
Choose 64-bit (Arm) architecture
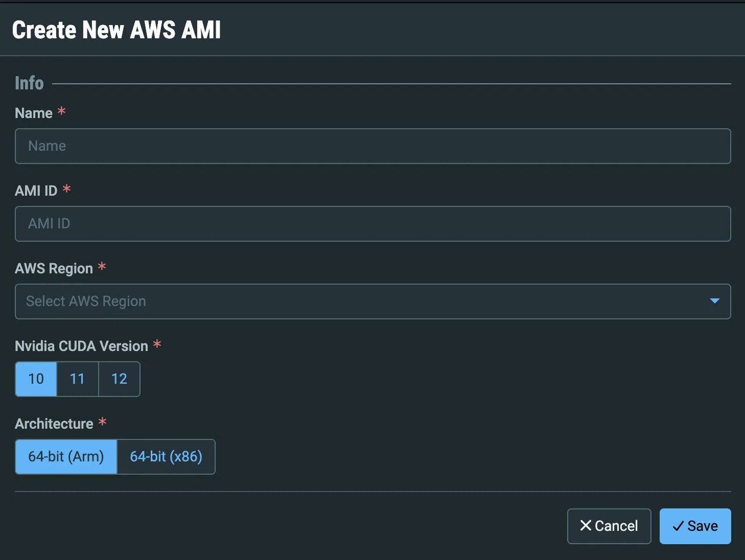click(x=66, y=457)
